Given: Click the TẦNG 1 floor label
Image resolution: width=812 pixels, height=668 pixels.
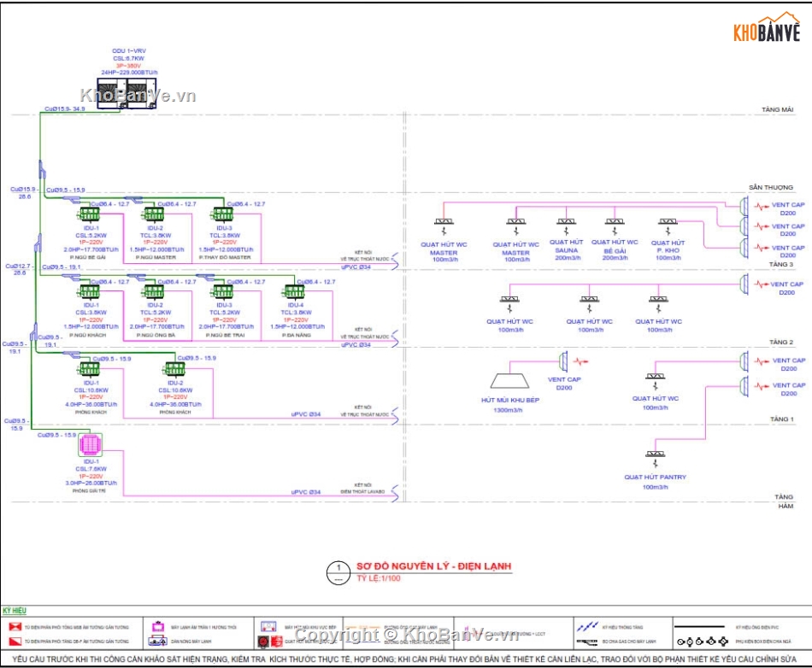Looking at the screenshot, I should pyautogui.click(x=781, y=419).
